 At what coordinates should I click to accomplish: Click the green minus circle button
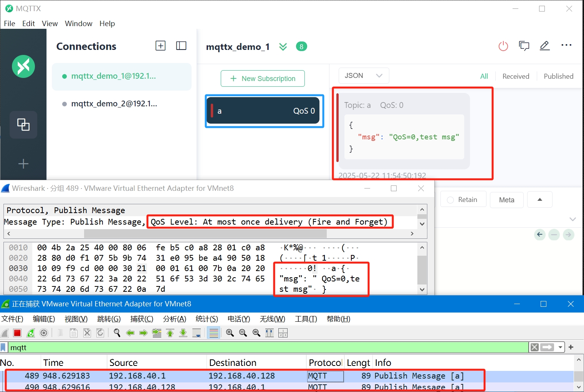[554, 234]
